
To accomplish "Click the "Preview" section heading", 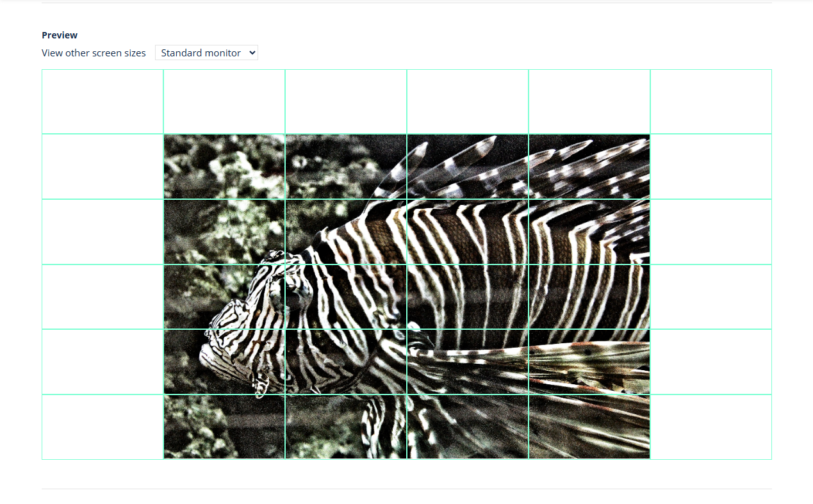I will point(60,35).
